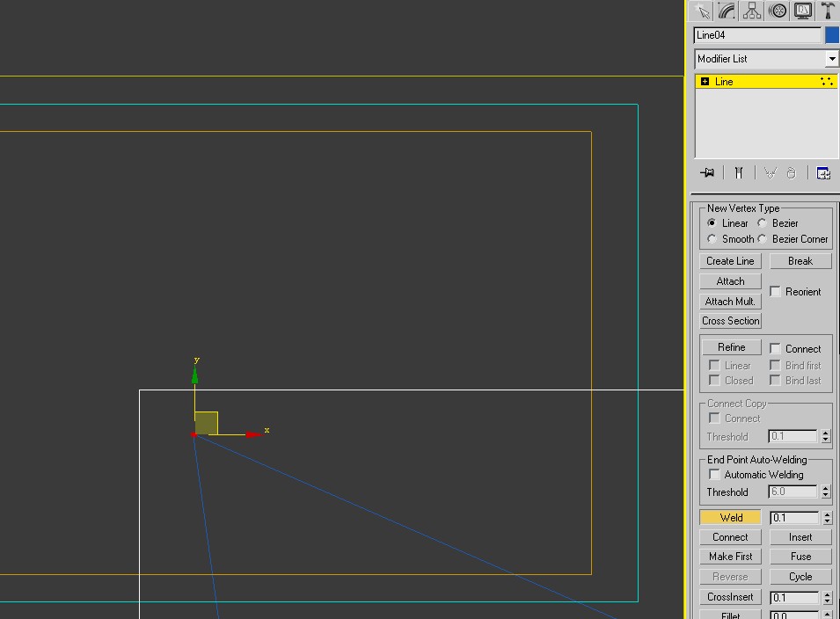Screen dimensions: 840x619
Task: Click the Cycle button
Action: point(800,577)
